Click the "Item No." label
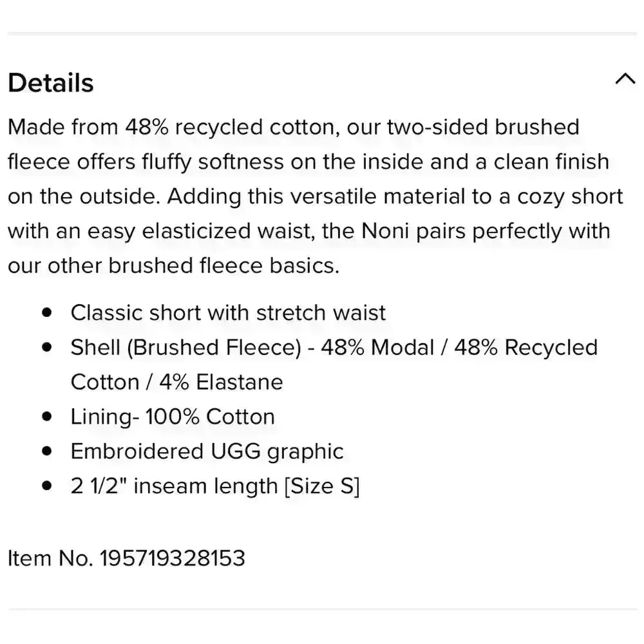Image resolution: width=644 pixels, height=644 pixels. pos(50,558)
